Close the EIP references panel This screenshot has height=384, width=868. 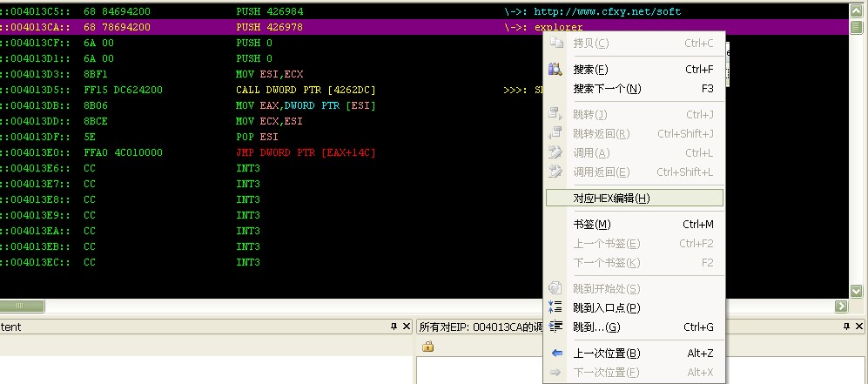pyautogui.click(x=858, y=327)
